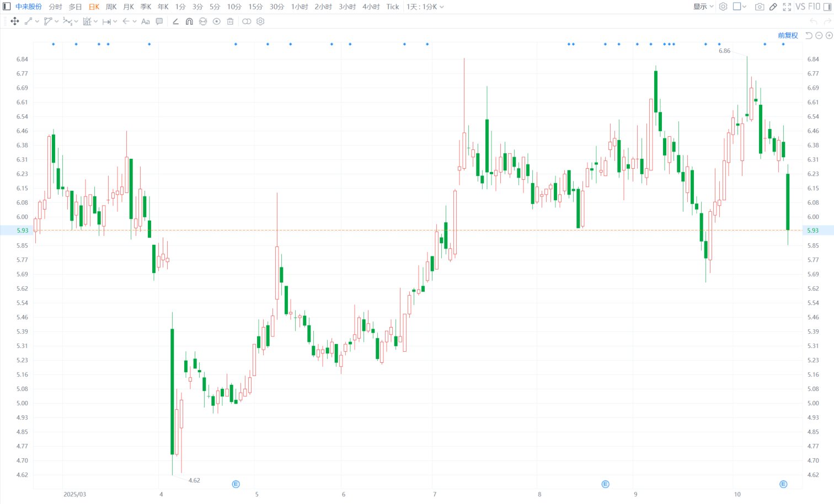Switch to the 周K tab
The width and height of the screenshot is (834, 504).
[x=111, y=7]
